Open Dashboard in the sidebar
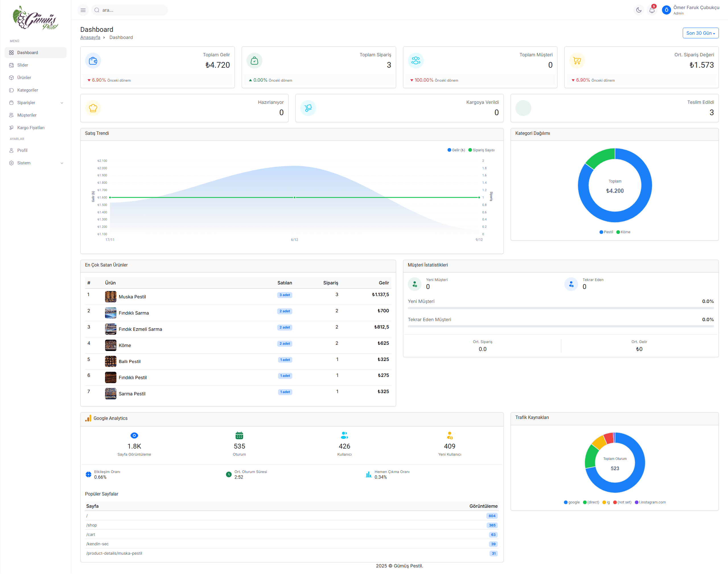728x574 pixels. [x=36, y=53]
